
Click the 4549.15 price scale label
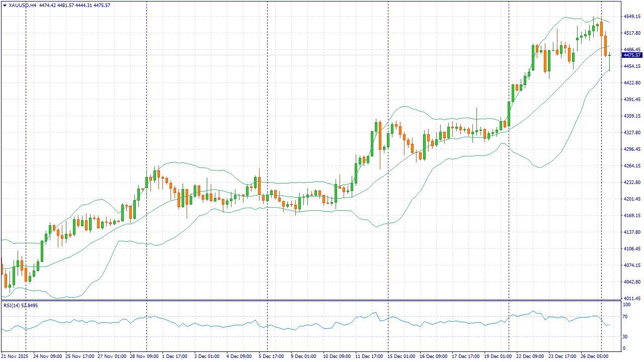pyautogui.click(x=631, y=17)
